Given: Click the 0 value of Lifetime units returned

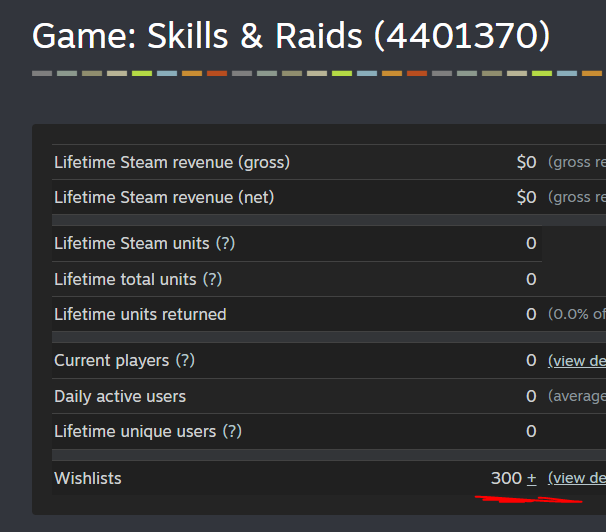Looking at the screenshot, I should point(531,314).
